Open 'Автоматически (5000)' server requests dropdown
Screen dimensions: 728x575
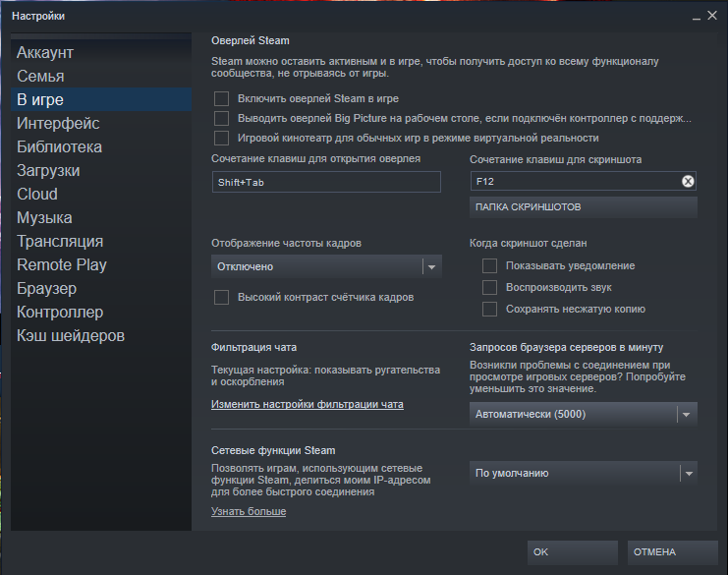(x=584, y=414)
